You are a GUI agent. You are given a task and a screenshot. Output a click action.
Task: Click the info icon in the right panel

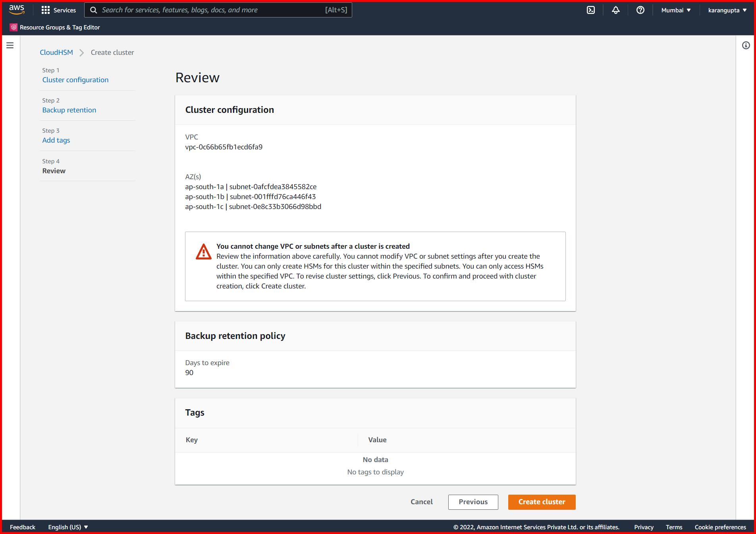(x=745, y=45)
